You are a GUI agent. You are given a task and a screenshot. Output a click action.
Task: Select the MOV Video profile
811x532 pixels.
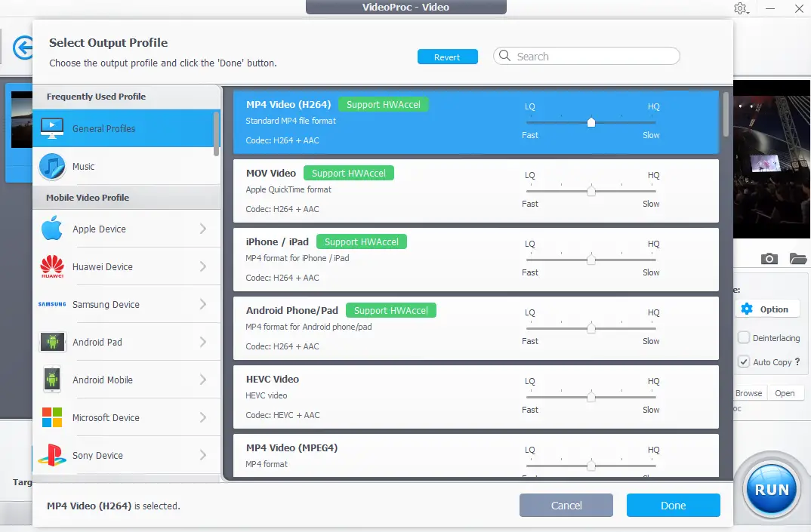476,191
